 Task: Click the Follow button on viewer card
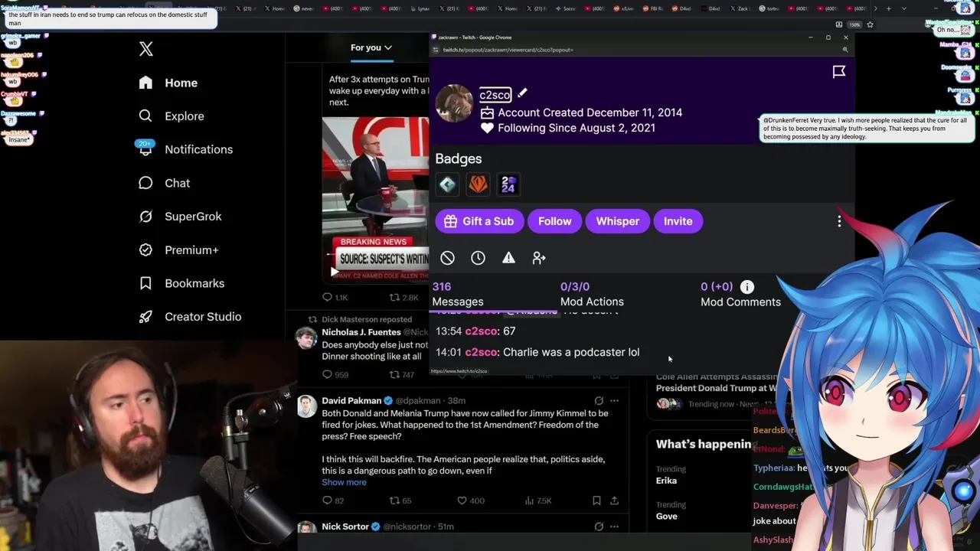[554, 221]
